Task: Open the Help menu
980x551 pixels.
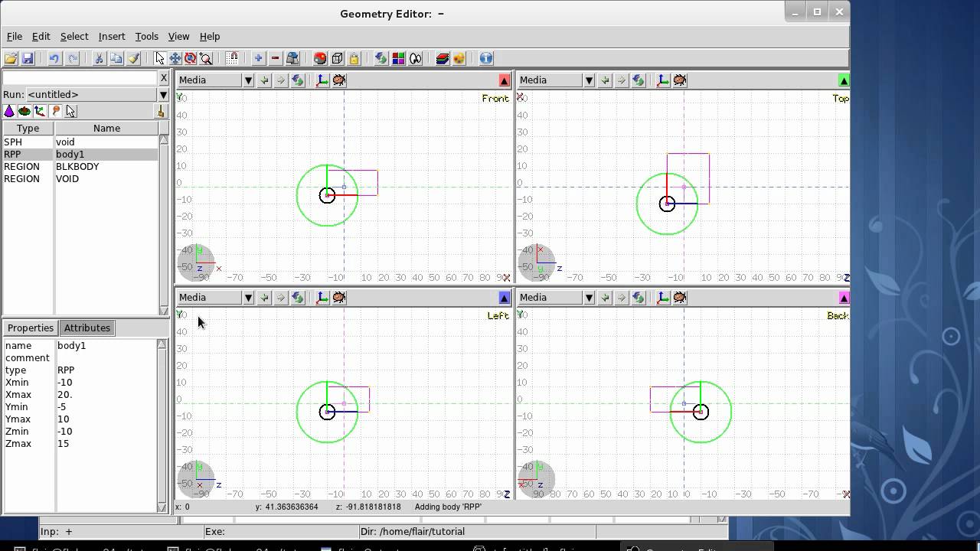Action: point(210,36)
